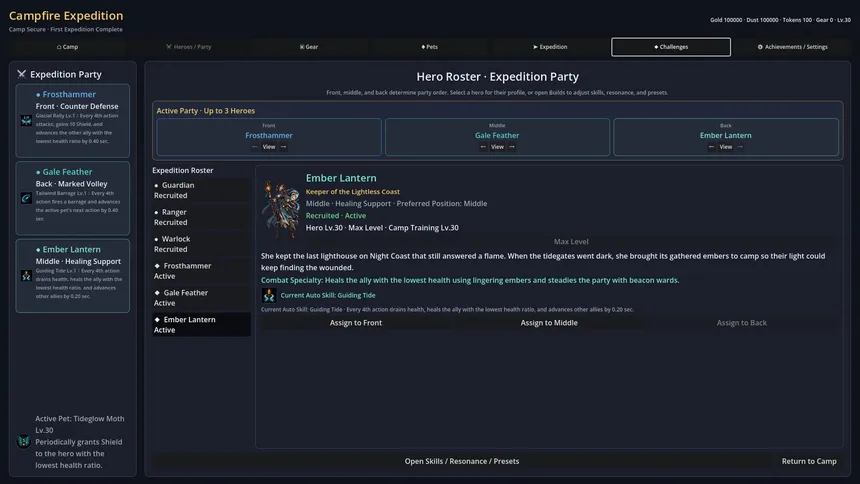The image size is (860, 484).
Task: Select Warlock in the Expedition Roster
Action: [201, 244]
